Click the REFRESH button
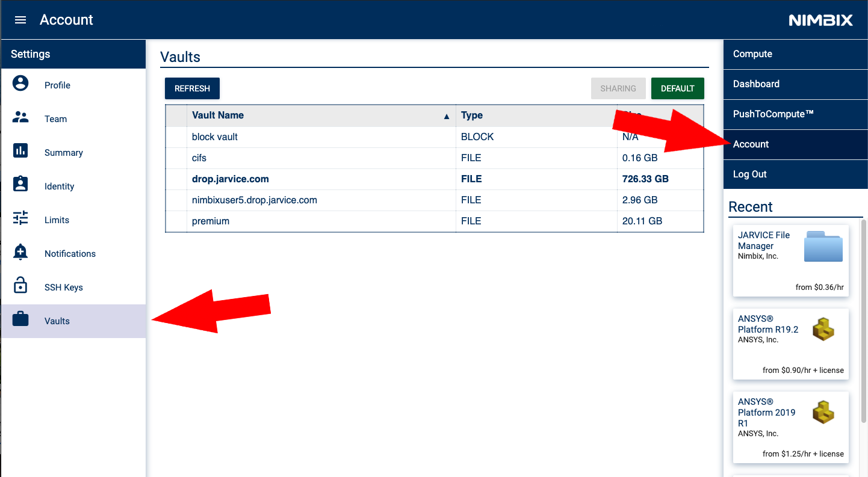This screenshot has width=868, height=477. point(192,88)
